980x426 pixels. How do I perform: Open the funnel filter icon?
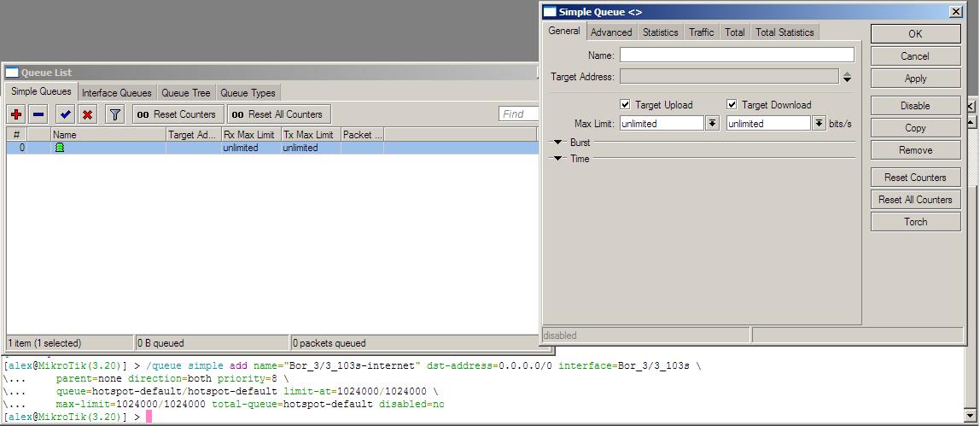point(115,114)
